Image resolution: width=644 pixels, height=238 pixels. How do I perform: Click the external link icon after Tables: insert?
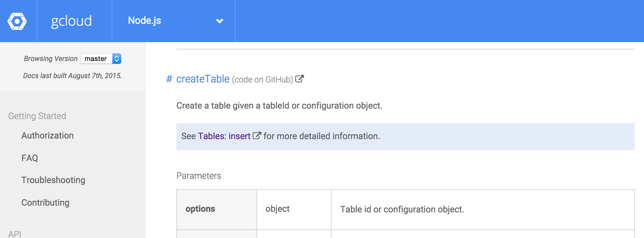coord(257,135)
